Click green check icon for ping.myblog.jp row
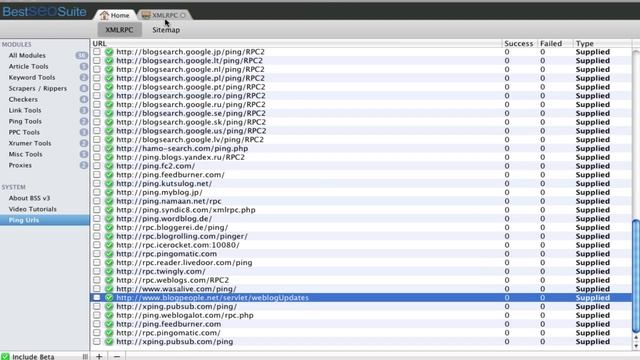 click(109, 192)
